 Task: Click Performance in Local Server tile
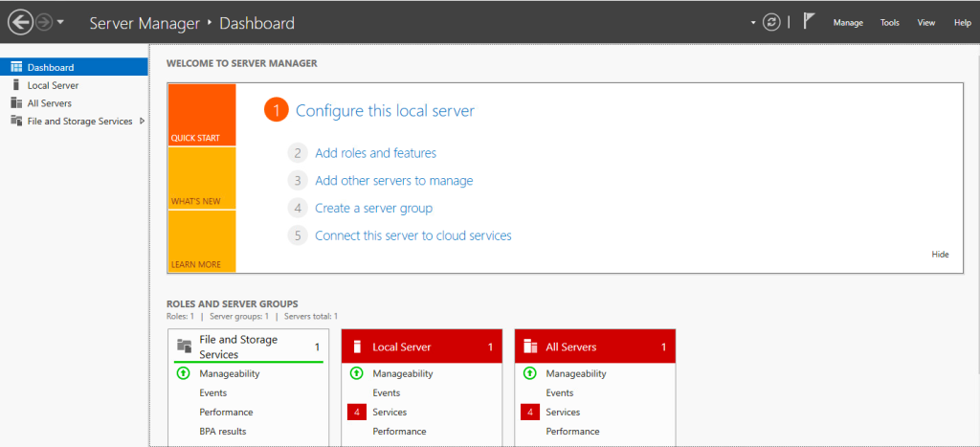399,432
